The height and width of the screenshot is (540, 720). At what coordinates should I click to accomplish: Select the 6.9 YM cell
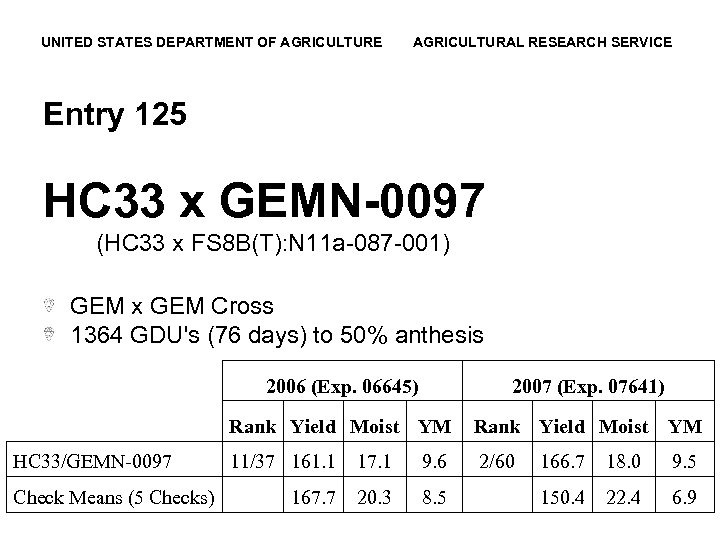pyautogui.click(x=684, y=497)
